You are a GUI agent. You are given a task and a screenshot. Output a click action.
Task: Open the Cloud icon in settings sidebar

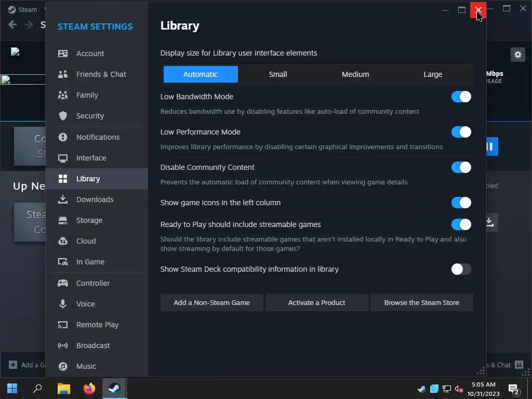63,241
